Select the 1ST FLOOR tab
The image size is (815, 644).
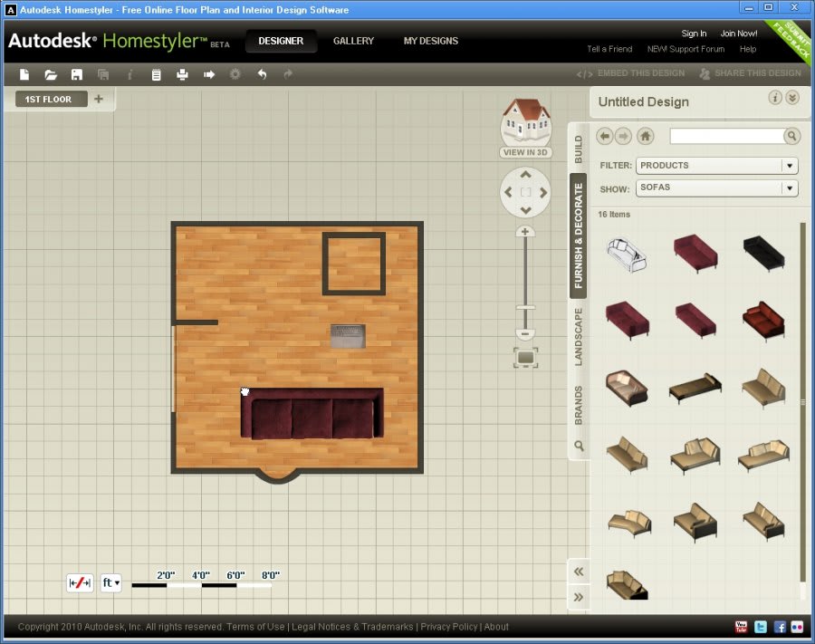click(51, 99)
